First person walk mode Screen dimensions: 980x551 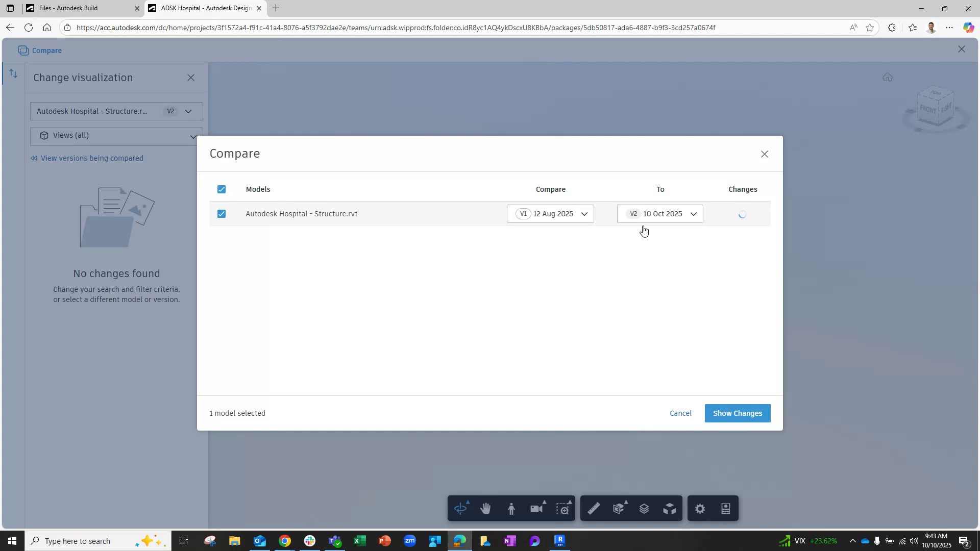pos(511,508)
